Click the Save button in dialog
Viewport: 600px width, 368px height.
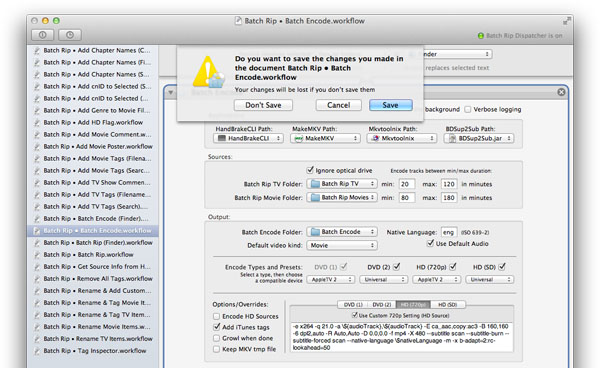click(391, 105)
